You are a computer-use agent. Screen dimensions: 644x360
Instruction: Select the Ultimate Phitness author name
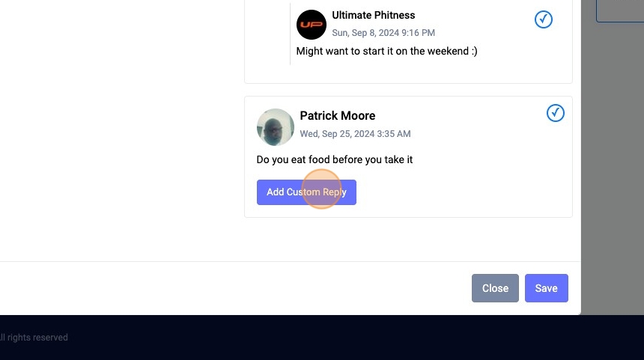tap(374, 15)
